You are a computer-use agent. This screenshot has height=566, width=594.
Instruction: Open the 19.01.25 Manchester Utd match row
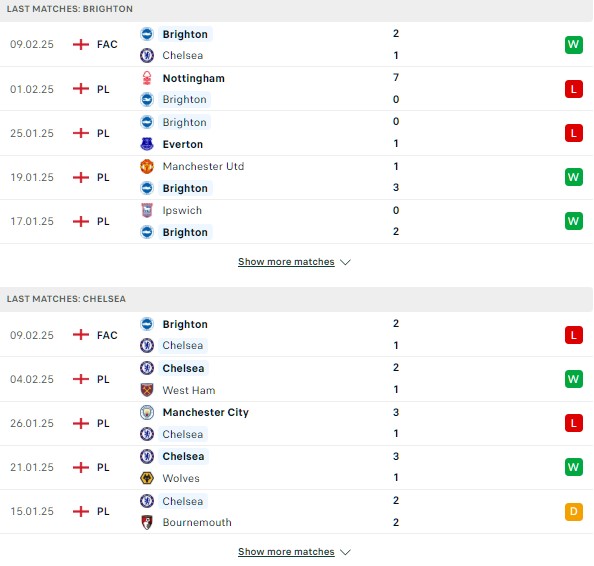point(296,177)
